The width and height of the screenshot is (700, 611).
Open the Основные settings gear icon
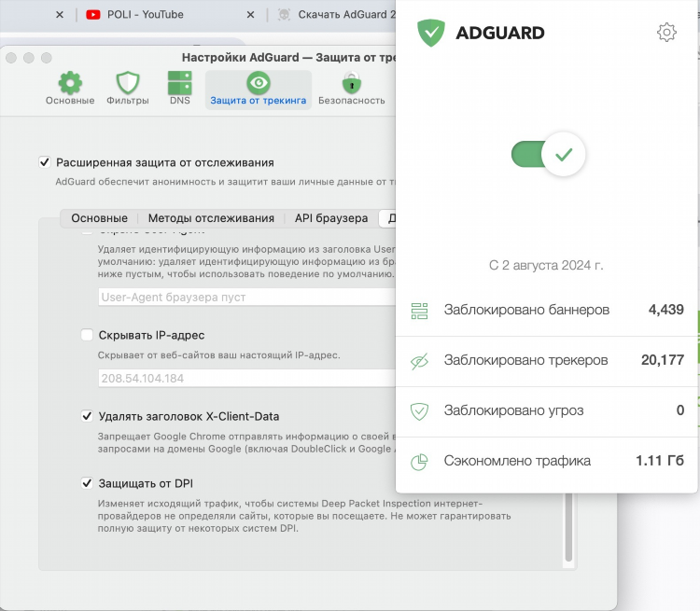click(x=70, y=83)
